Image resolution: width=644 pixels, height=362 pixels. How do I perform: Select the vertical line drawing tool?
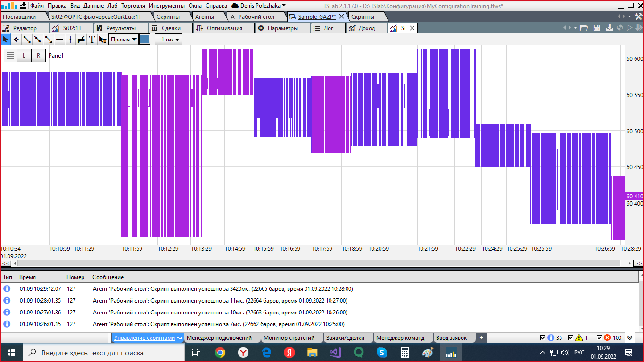[70, 40]
